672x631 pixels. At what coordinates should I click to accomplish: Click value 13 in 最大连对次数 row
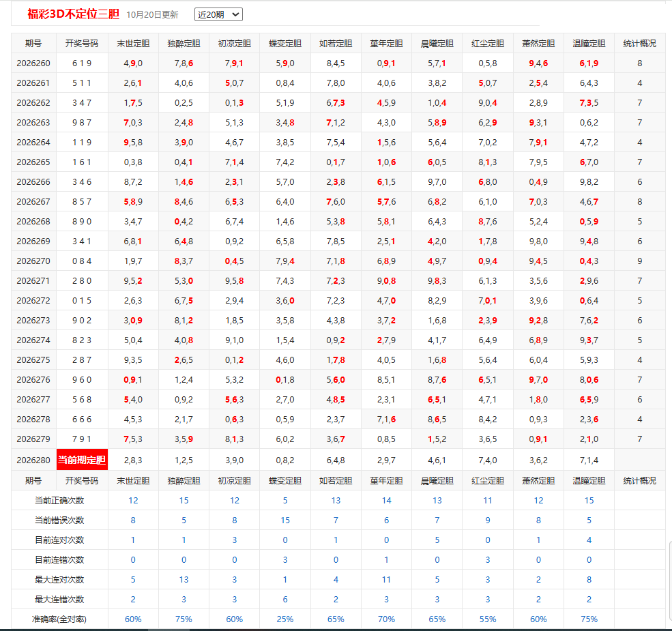(184, 580)
